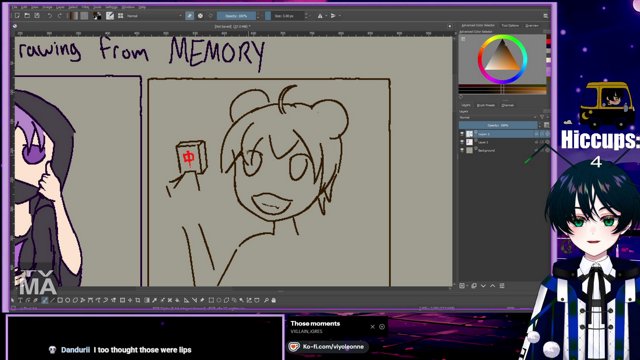Select the Move tool
This screenshot has height=360, width=640.
tap(130, 300)
